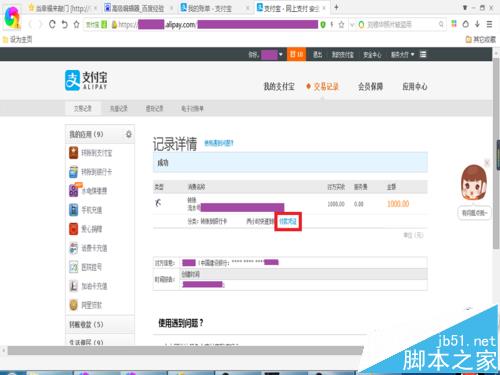Screen dimensions: 500x375
Task: Click the browser forward arrow
Action: tap(41, 24)
